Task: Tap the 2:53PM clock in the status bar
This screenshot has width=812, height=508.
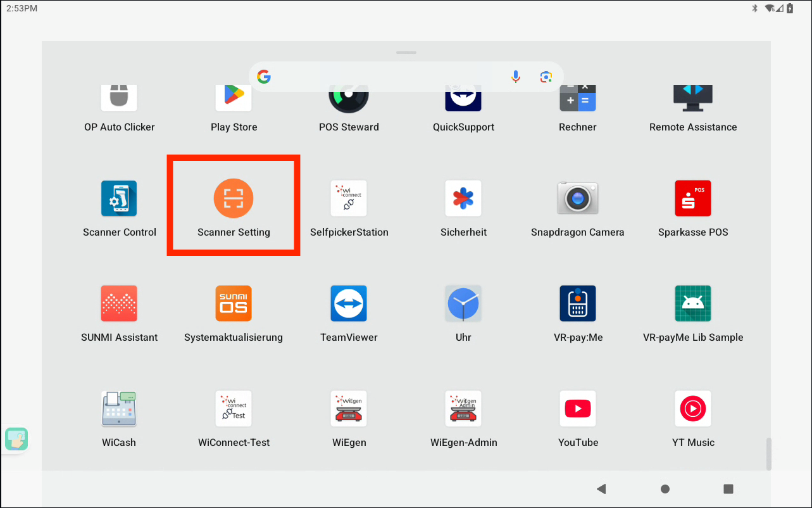Action: pyautogui.click(x=22, y=8)
